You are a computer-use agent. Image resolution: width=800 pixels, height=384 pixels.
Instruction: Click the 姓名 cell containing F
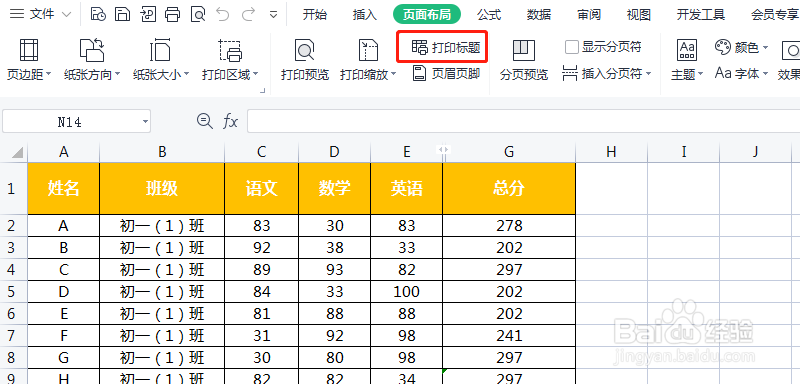63,336
